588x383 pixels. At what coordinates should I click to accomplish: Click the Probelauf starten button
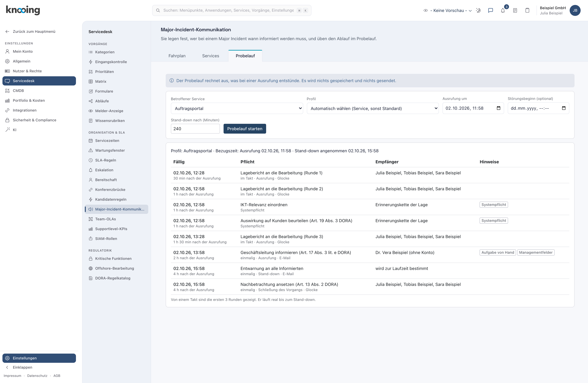click(245, 129)
